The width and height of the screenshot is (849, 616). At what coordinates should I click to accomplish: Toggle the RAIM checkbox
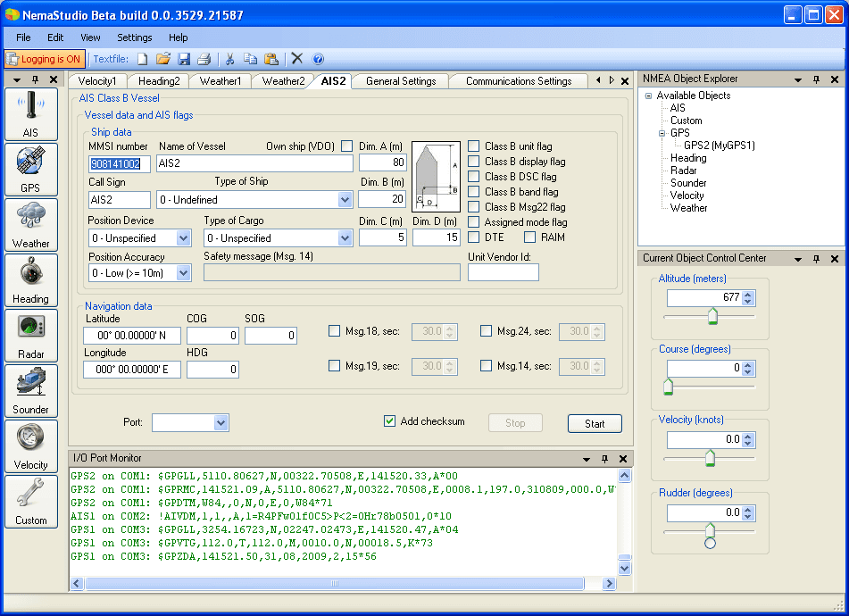(530, 237)
